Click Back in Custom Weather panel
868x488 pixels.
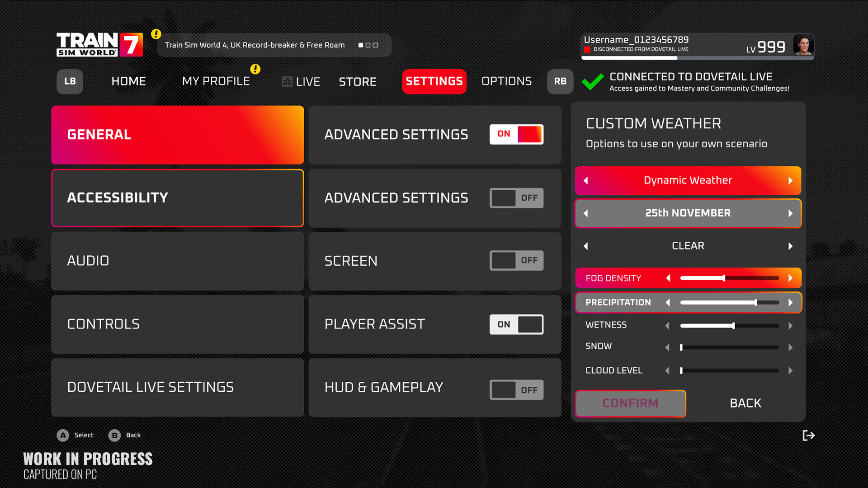pyautogui.click(x=745, y=403)
